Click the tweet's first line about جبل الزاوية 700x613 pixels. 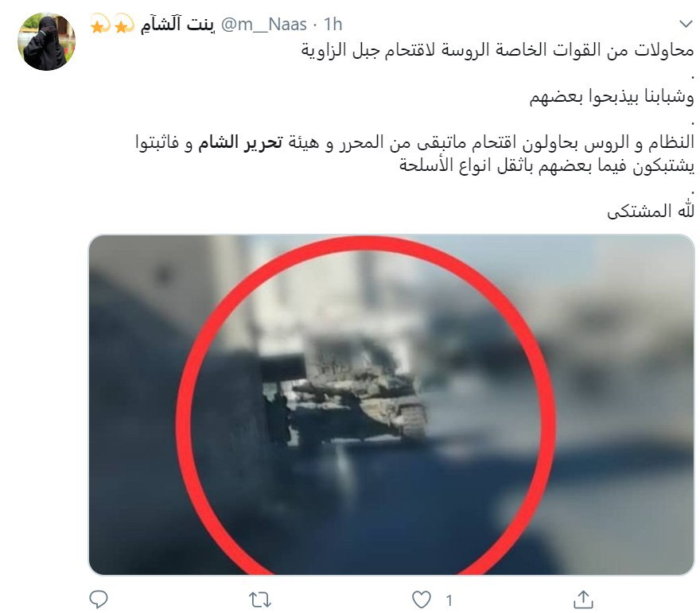(x=497, y=50)
